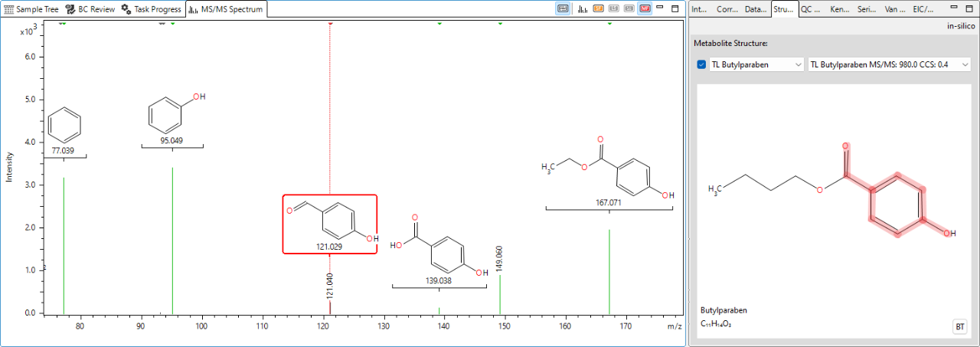Image resolution: width=980 pixels, height=347 pixels.
Task: Select the 121.029 fragment structure box
Action: point(329,224)
